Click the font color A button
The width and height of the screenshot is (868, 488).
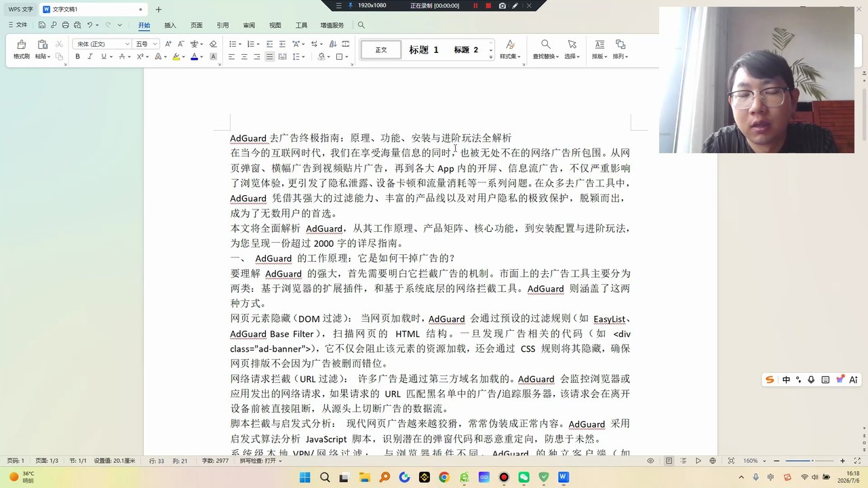pyautogui.click(x=195, y=57)
